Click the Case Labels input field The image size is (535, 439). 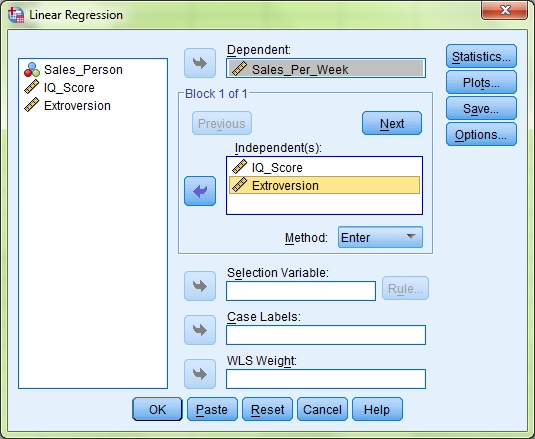coord(326,335)
